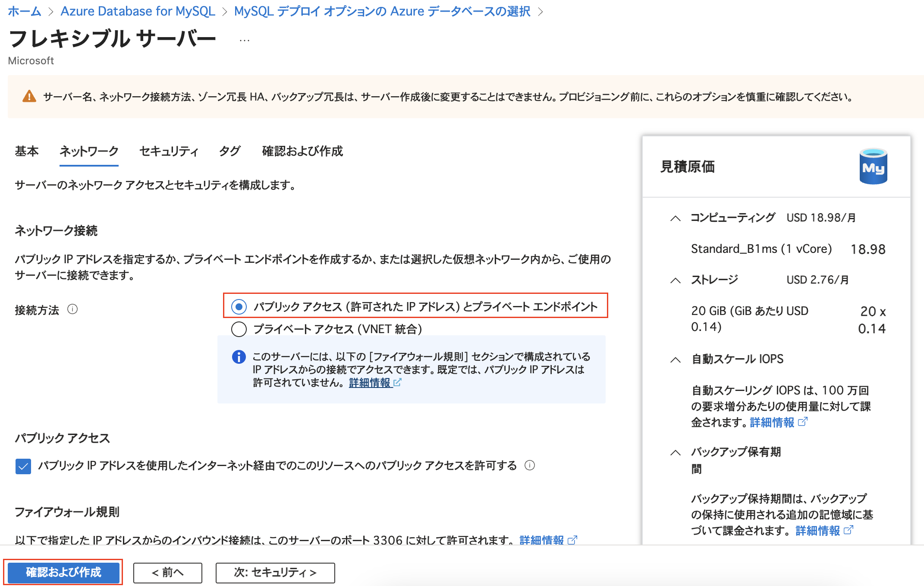Screen dimensions: 924x586
Task: Open the ellipsis more-options menu beside title
Action: (x=245, y=40)
